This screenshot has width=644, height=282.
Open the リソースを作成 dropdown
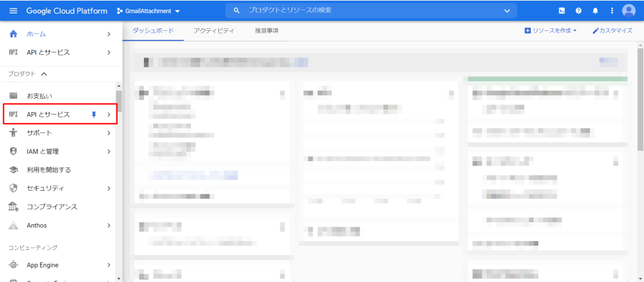(x=551, y=30)
